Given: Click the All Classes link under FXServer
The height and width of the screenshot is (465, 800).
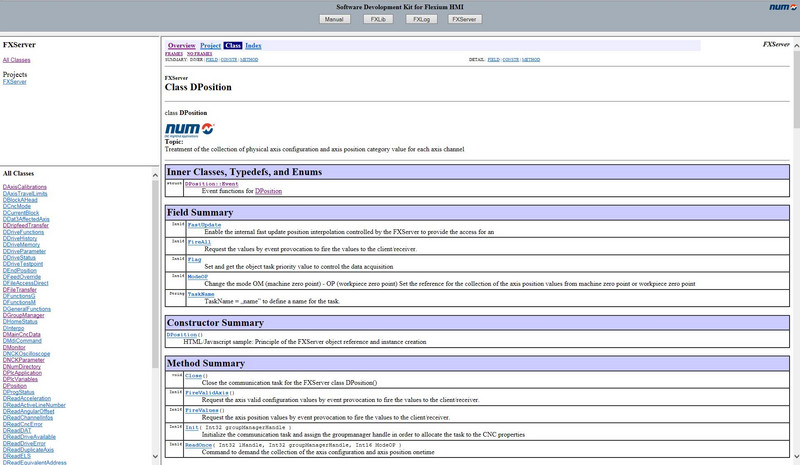Looking at the screenshot, I should tap(17, 61).
